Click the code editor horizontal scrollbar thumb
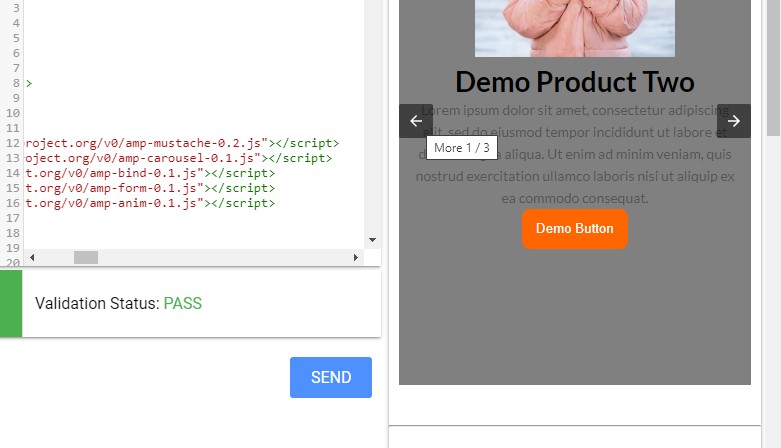The image size is (781, 448). [86, 258]
